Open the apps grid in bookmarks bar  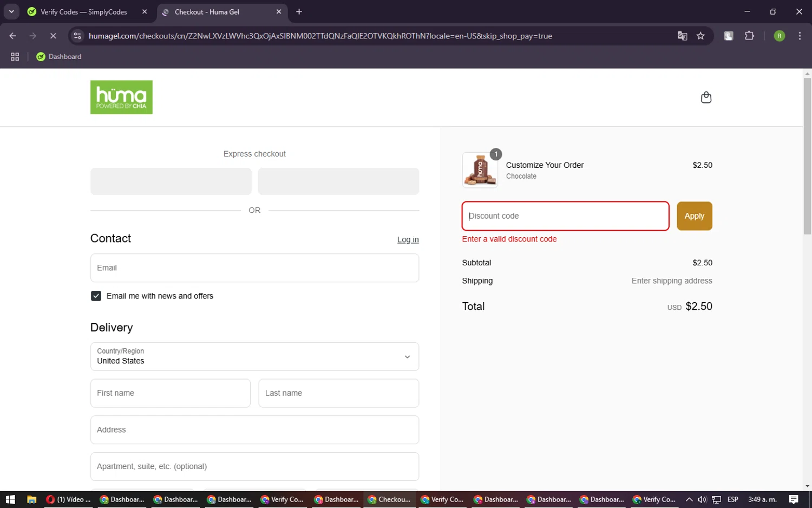tap(15, 56)
